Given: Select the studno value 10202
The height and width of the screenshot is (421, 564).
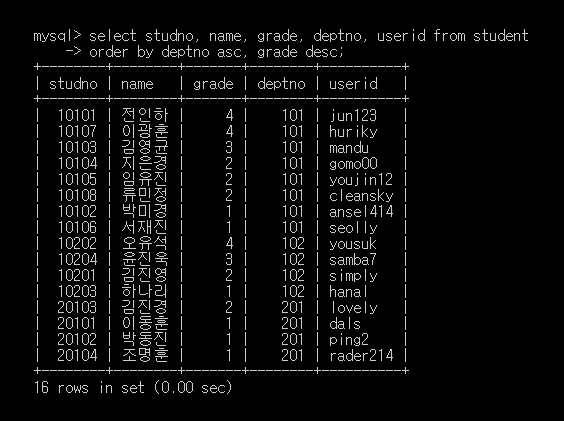Looking at the screenshot, I should pyautogui.click(x=77, y=243).
